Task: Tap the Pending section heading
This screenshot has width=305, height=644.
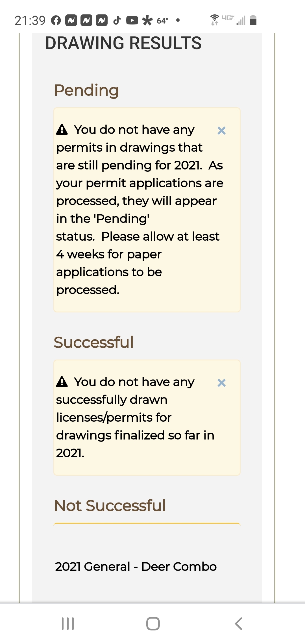Action: (x=86, y=90)
